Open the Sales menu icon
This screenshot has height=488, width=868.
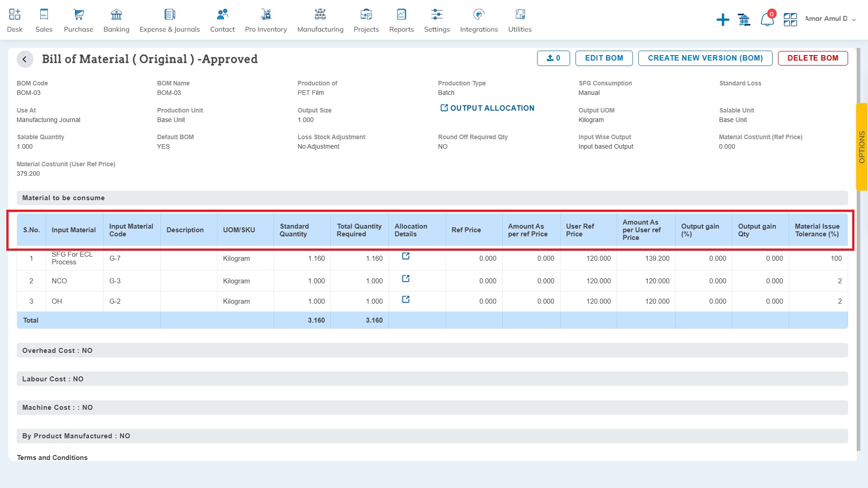(x=44, y=14)
